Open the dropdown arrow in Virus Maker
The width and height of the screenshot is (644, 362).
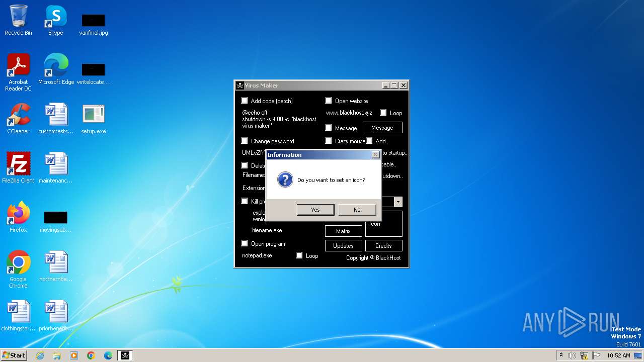coord(398,202)
